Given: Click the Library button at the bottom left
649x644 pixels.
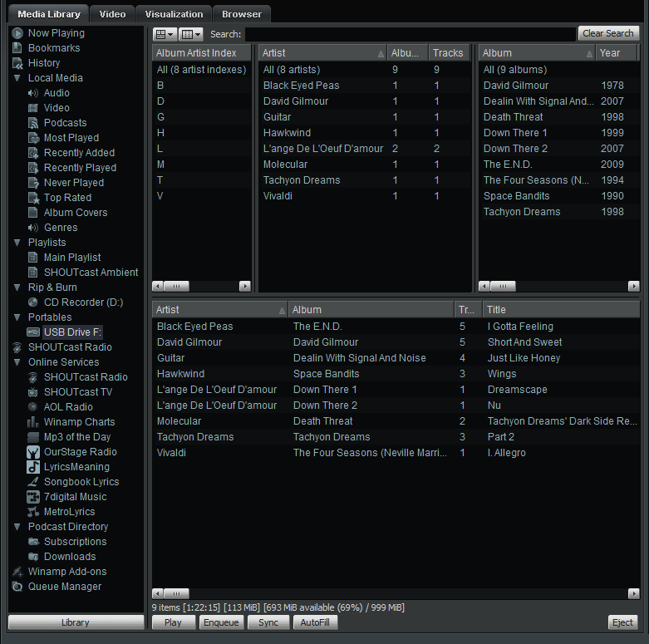Looking at the screenshot, I should pyautogui.click(x=76, y=622).
